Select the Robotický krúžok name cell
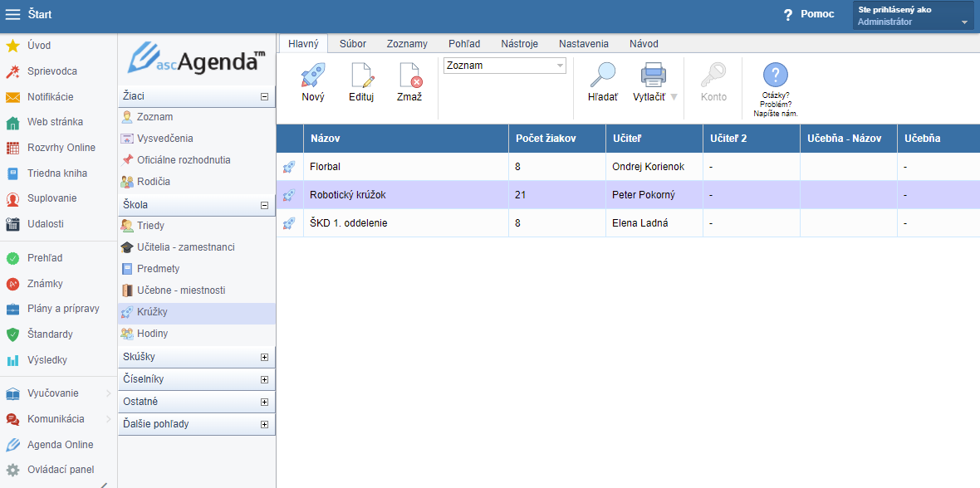 coord(405,194)
